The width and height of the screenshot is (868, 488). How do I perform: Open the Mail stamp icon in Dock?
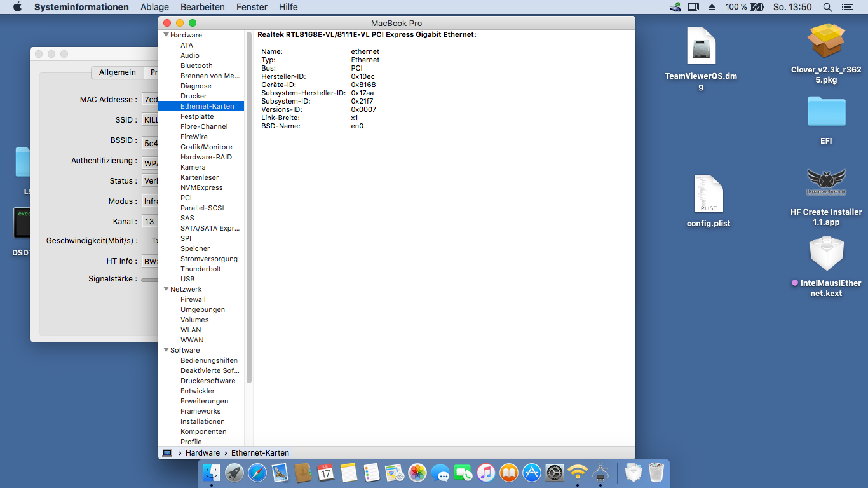click(280, 473)
